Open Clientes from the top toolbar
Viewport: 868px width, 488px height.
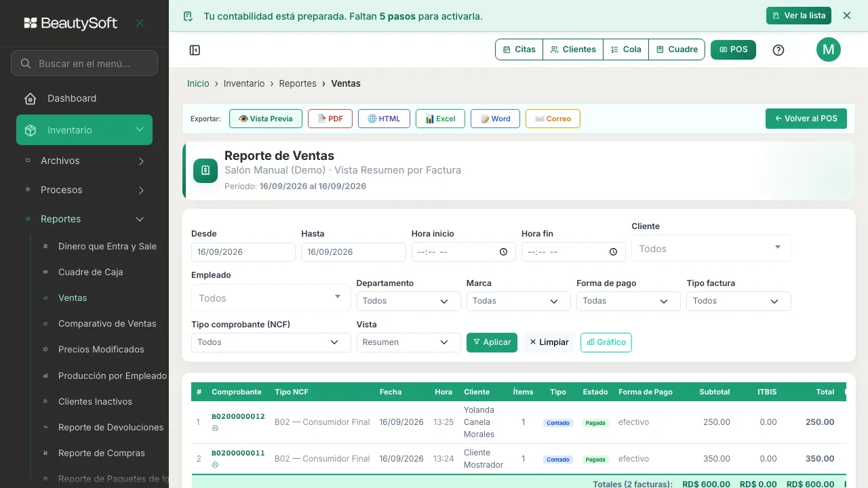tap(573, 49)
